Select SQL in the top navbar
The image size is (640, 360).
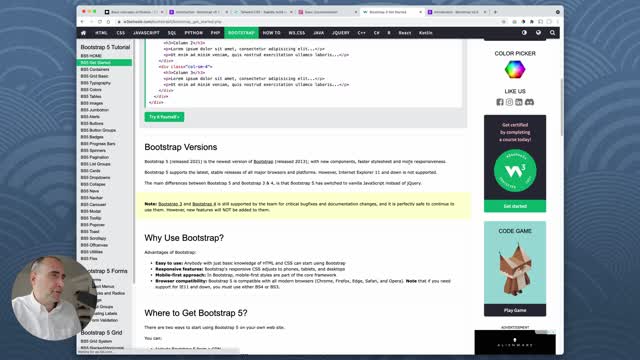click(x=172, y=33)
